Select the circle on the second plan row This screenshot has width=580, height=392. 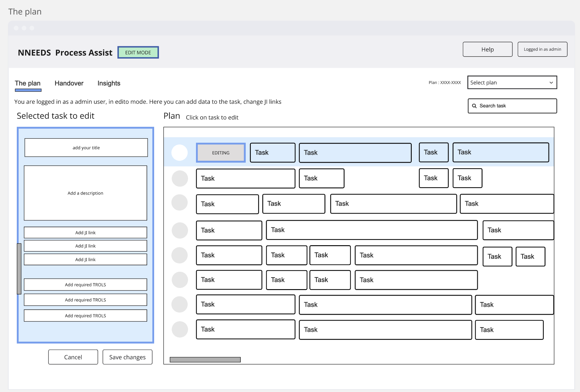(x=180, y=179)
